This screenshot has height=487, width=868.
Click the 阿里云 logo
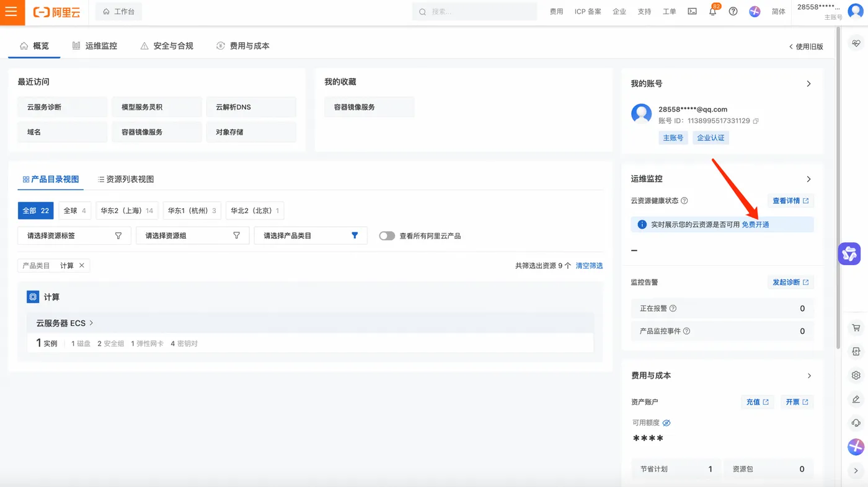(56, 12)
